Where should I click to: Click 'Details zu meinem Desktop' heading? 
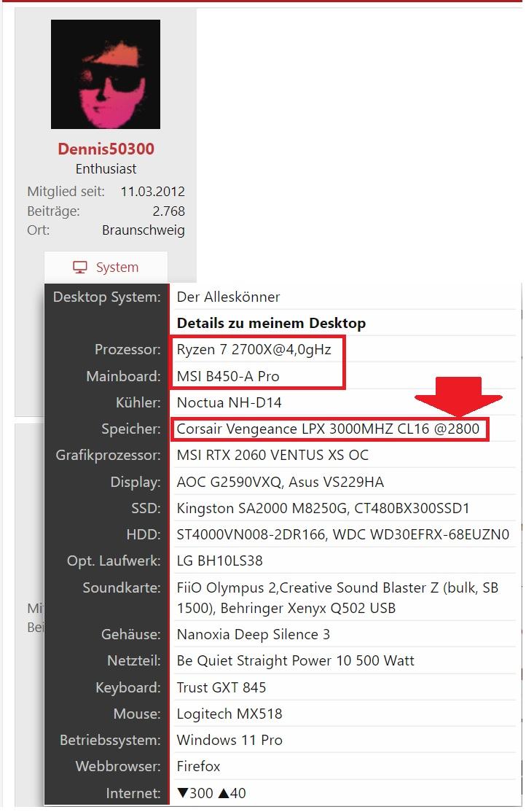coord(271,323)
